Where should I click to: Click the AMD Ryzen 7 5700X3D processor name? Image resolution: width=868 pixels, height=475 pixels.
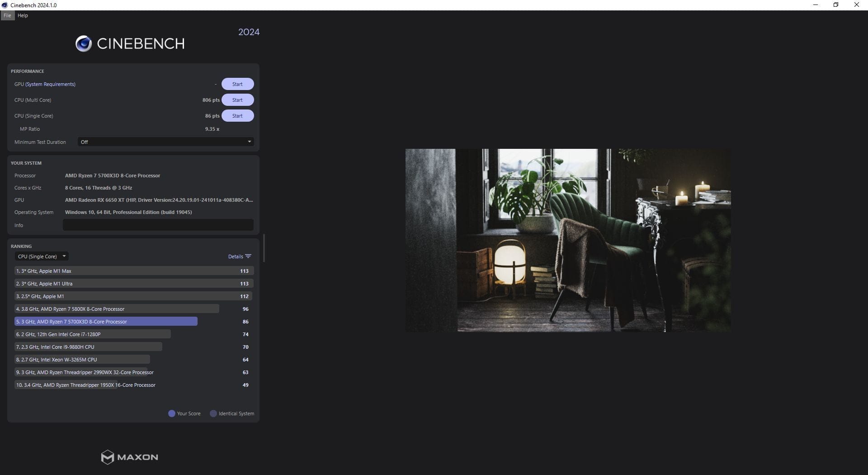[113, 176]
